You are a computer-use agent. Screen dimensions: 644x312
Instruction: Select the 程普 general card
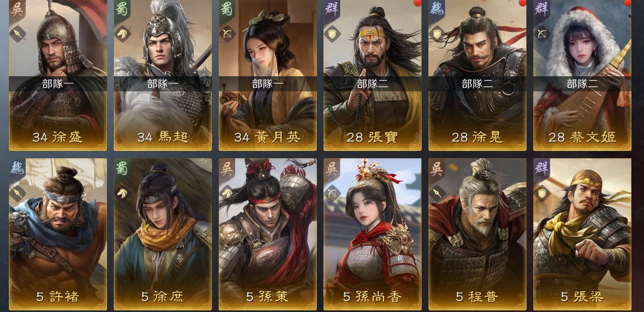477,234
